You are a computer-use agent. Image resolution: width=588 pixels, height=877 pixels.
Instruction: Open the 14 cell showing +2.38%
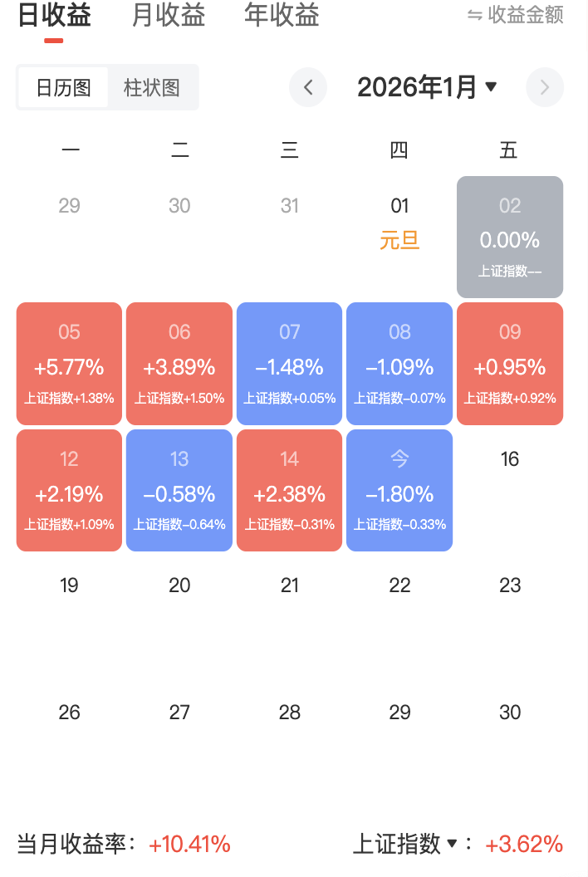(x=289, y=490)
